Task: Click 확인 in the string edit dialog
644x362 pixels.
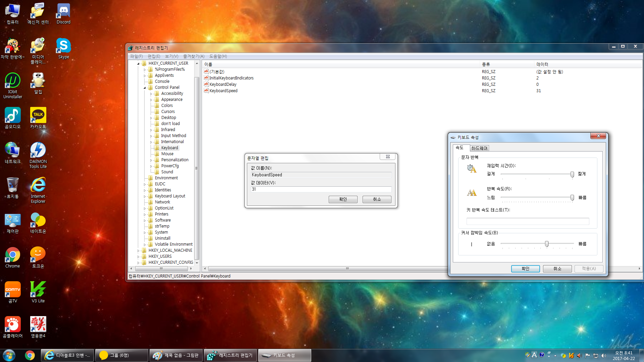Action: click(343, 199)
